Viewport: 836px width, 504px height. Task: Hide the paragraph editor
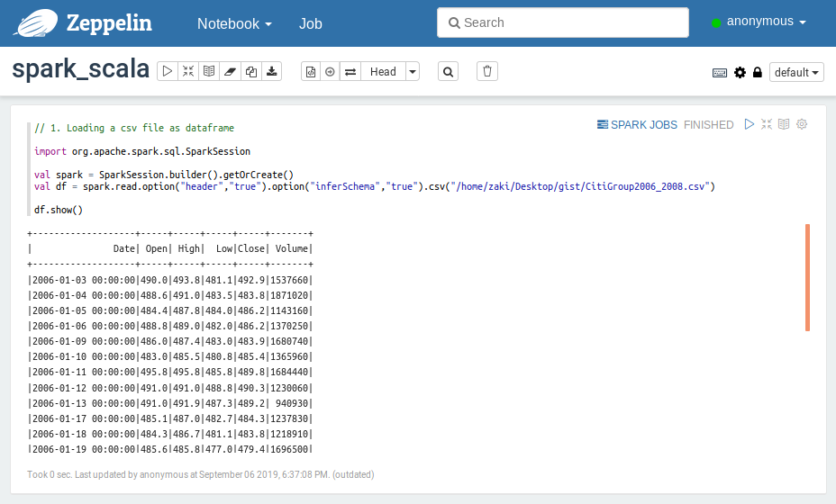[766, 124]
